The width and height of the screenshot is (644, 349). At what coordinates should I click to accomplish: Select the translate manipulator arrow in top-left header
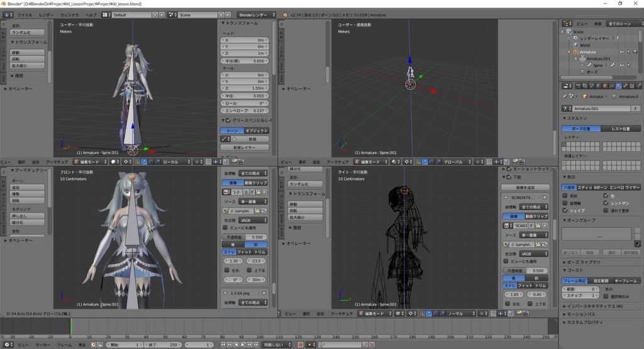(144, 162)
